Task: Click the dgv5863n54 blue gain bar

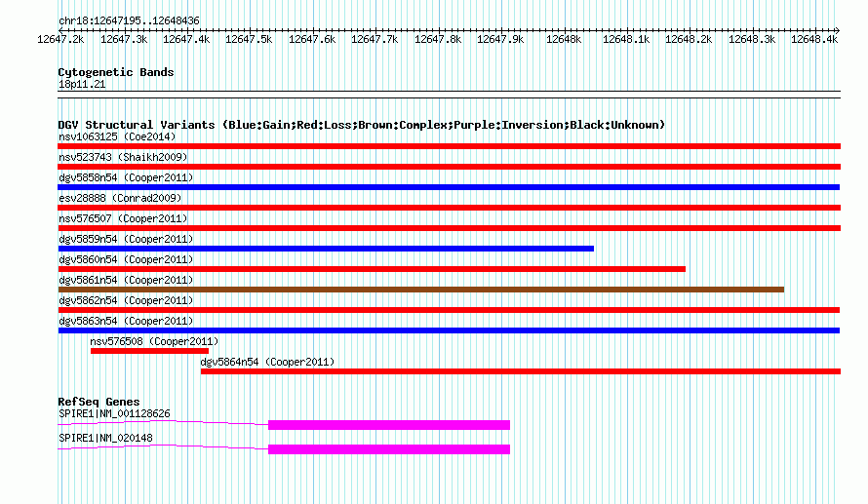Action: point(449,330)
